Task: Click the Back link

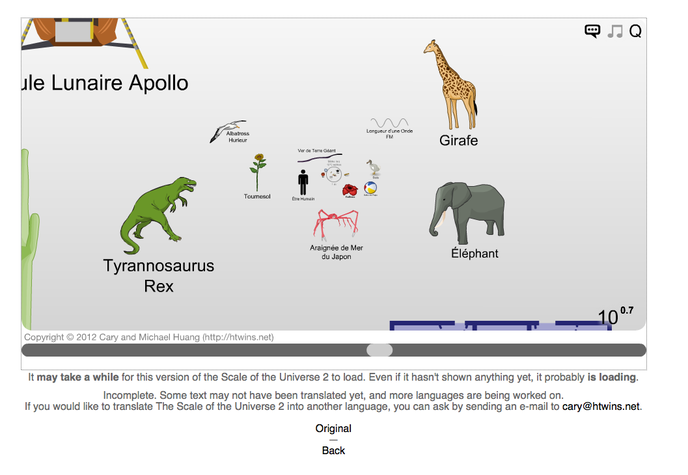Action: 333,450
